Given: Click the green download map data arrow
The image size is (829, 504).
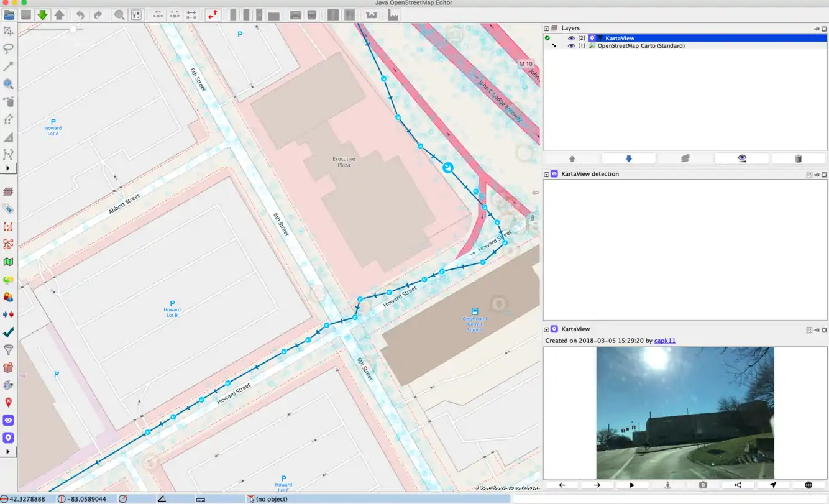Looking at the screenshot, I should (42, 14).
